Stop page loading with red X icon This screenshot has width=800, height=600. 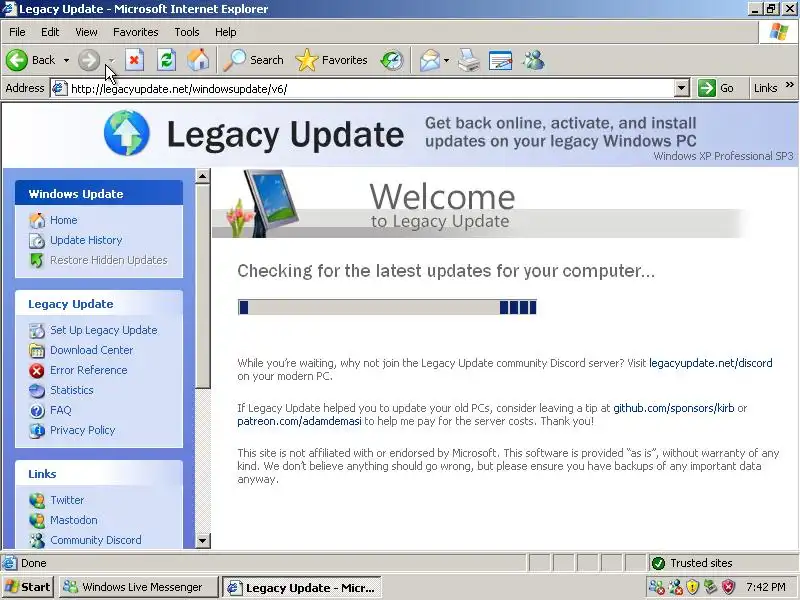click(x=134, y=60)
